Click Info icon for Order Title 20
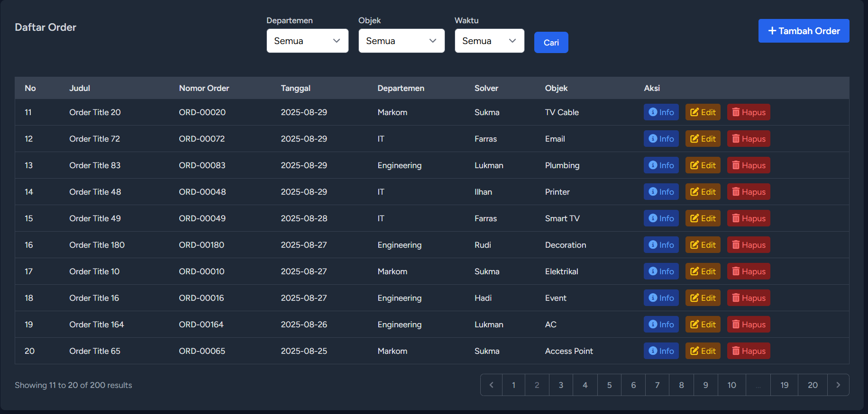Screen dimensions: 868x414 coord(653,112)
